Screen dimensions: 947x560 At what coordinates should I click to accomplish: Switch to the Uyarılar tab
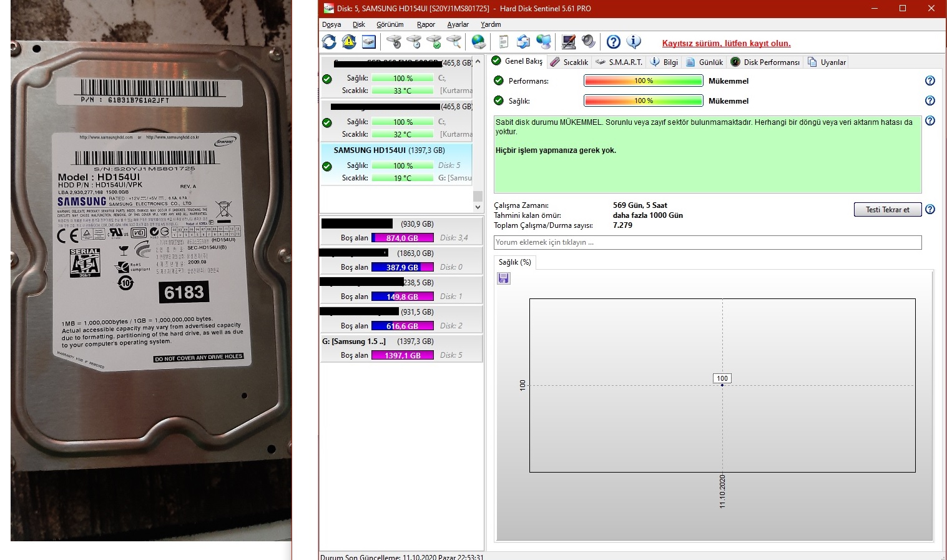(x=827, y=62)
